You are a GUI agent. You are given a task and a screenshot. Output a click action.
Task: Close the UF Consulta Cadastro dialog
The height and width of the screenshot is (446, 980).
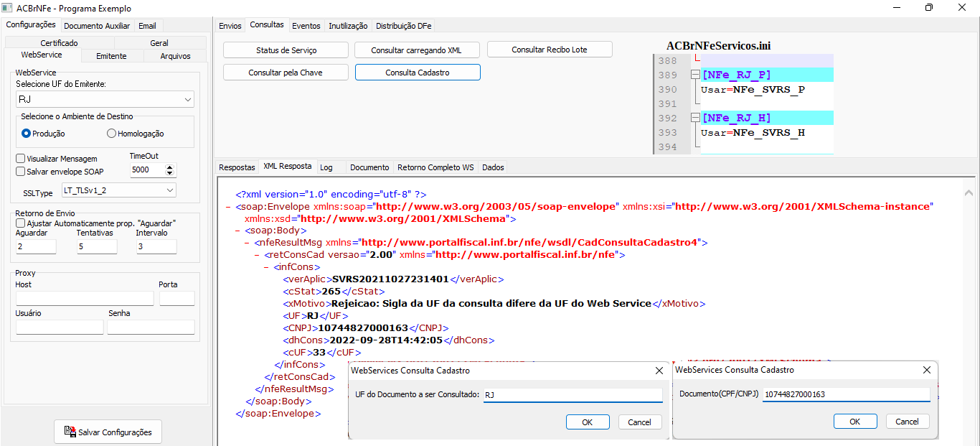click(x=659, y=371)
